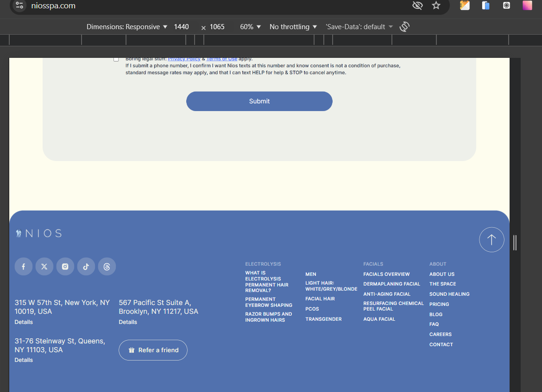Open Details for 315 W 57th St location
The height and width of the screenshot is (392, 542).
coord(24,322)
